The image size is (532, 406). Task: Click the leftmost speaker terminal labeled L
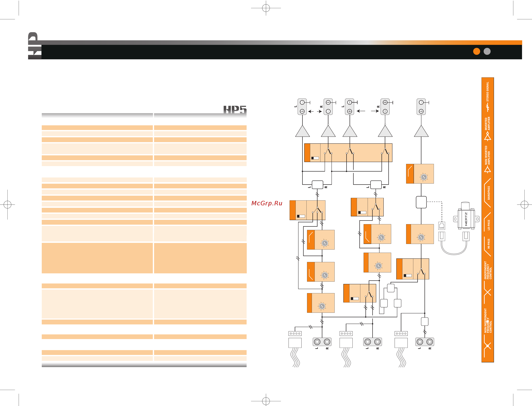click(x=302, y=107)
